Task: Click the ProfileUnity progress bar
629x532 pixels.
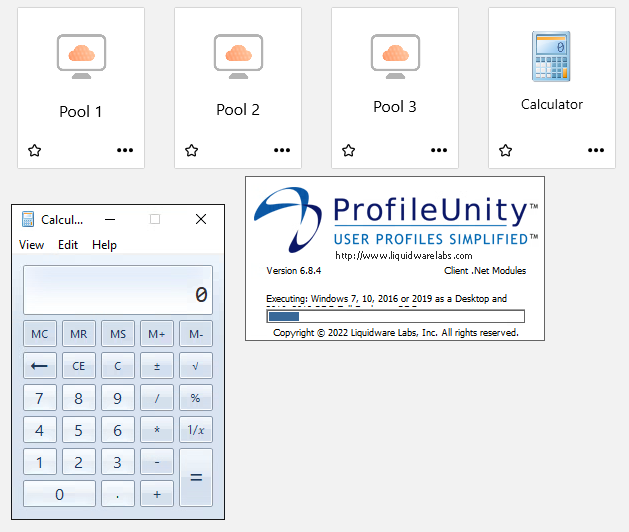Action: [x=396, y=317]
